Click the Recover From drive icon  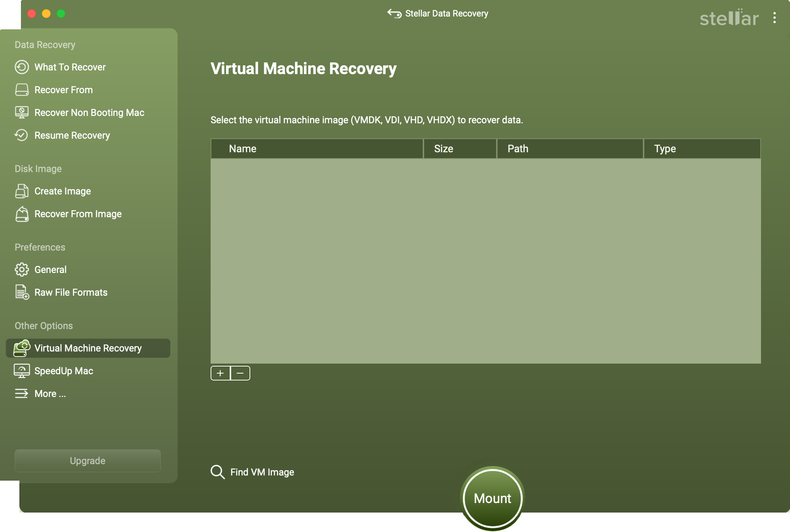click(22, 90)
